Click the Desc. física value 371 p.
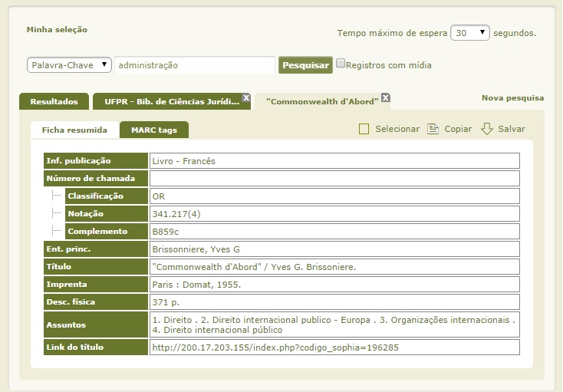The height and width of the screenshot is (392, 563). pyautogui.click(x=166, y=302)
